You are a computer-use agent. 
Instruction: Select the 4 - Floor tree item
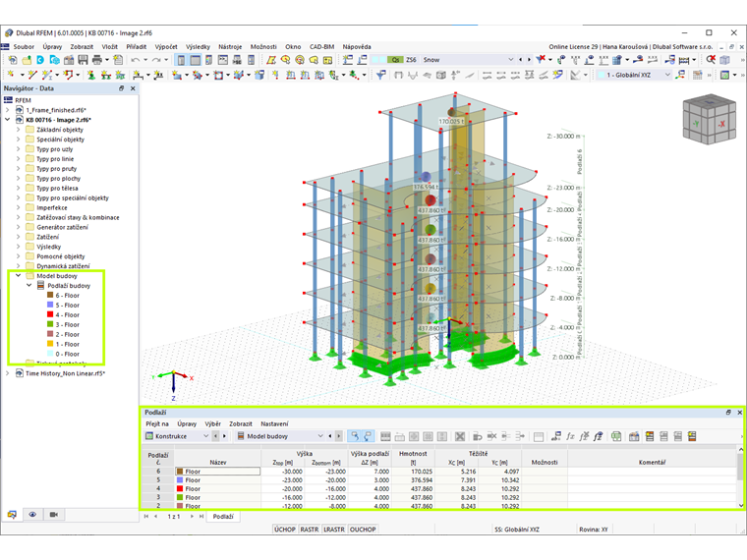67,314
